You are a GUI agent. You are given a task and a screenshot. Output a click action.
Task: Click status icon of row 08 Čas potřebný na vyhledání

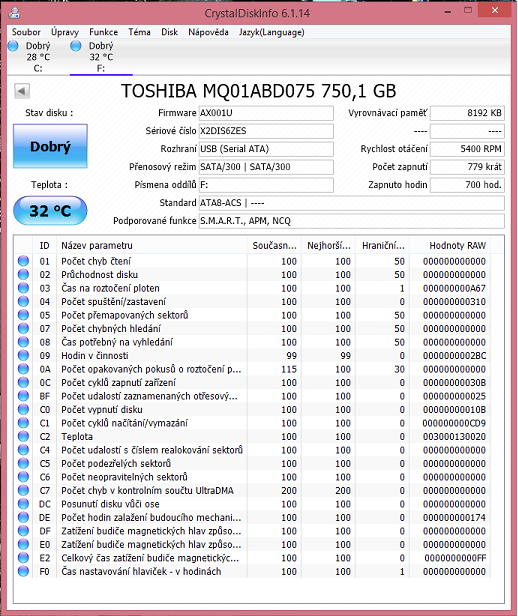pos(24,342)
